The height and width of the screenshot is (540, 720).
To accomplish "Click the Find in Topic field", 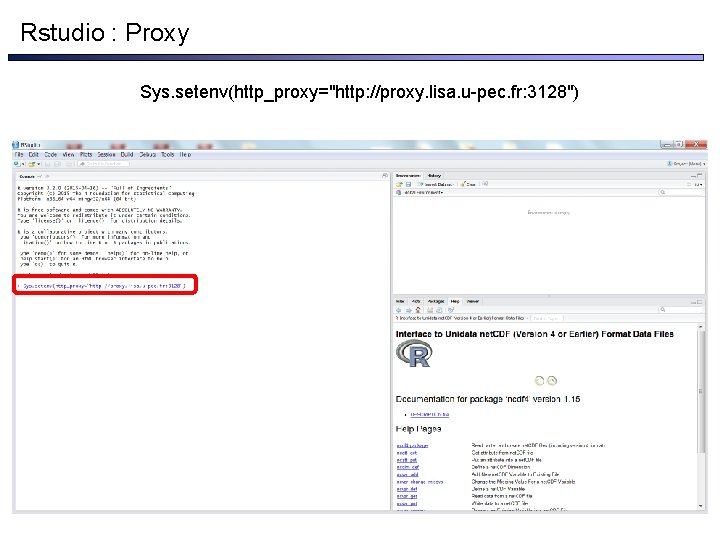I will tap(547, 318).
